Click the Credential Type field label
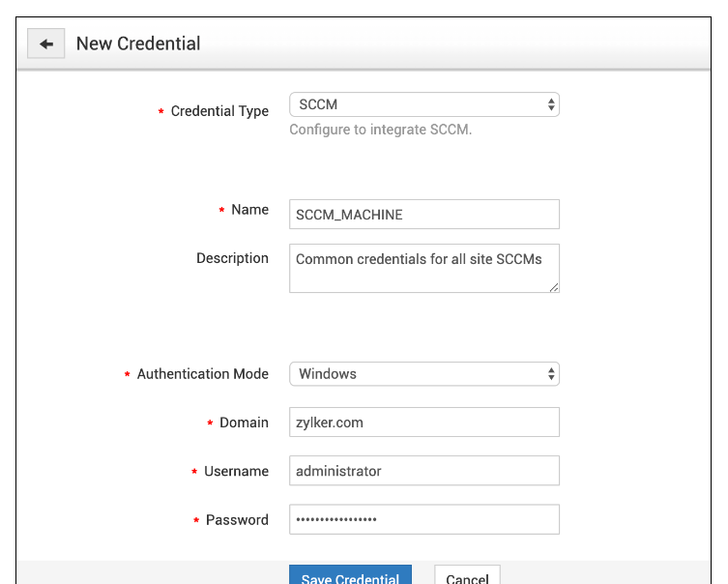728x584 pixels. 219,111
